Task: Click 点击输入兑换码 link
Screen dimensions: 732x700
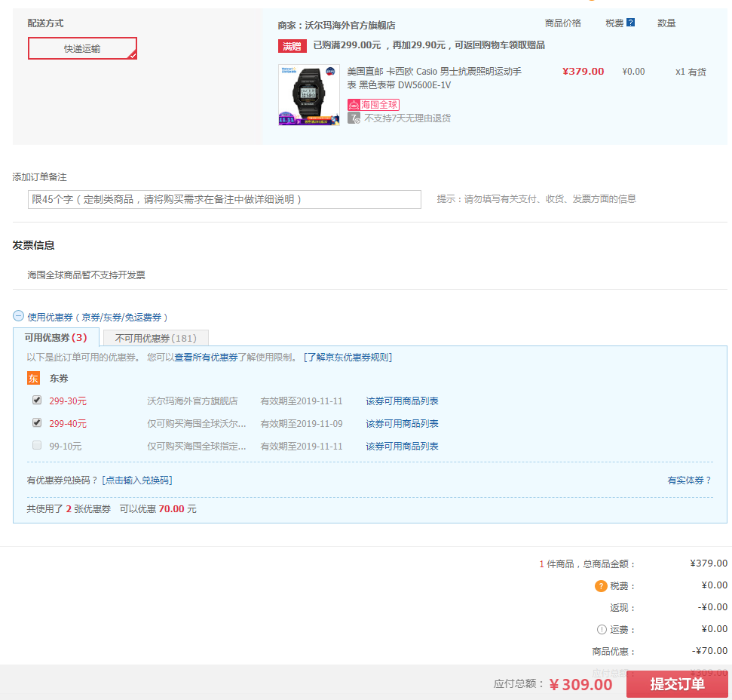Action: click(136, 480)
